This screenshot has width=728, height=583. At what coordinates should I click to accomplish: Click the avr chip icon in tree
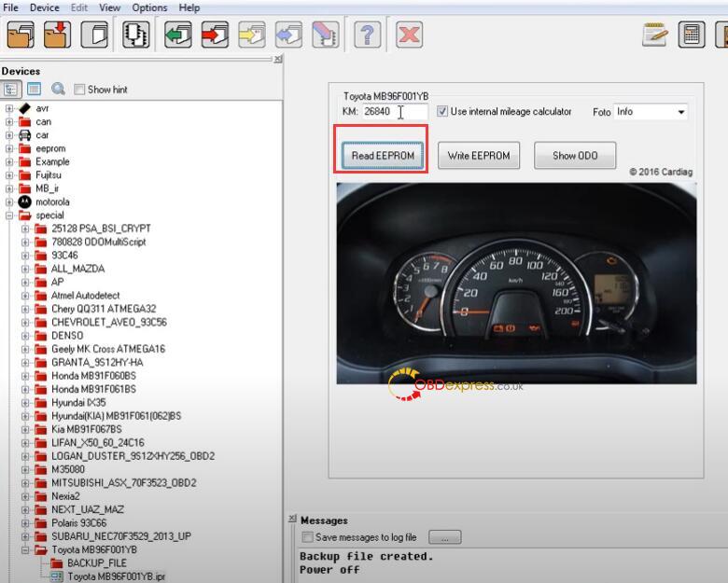pos(24,108)
